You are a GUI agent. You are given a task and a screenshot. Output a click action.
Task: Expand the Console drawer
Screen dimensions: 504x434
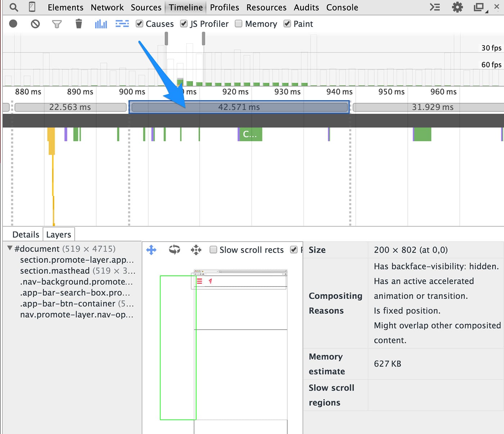(435, 7)
